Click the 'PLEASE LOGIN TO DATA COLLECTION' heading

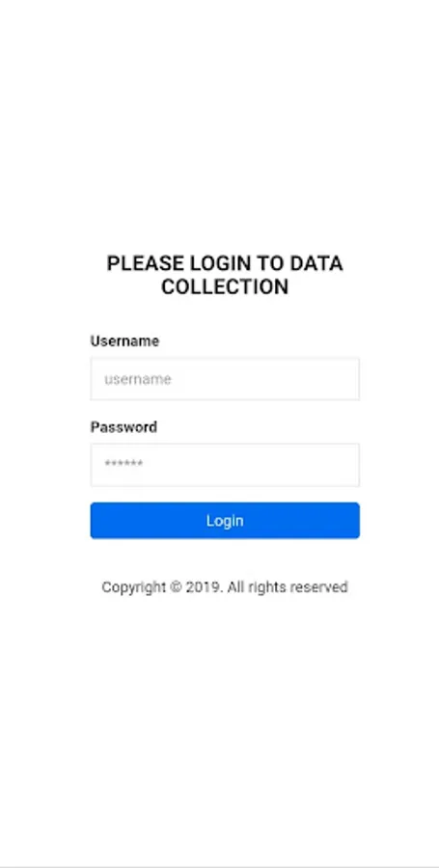[x=225, y=275]
